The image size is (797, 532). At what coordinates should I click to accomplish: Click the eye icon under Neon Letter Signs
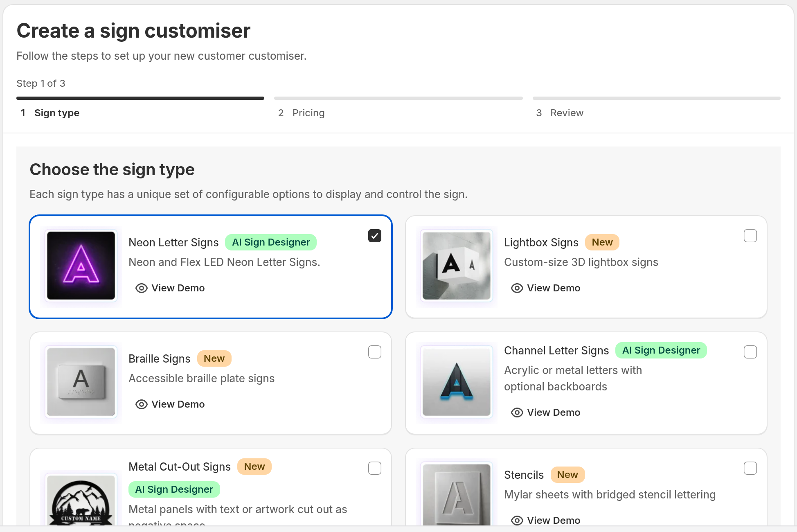point(142,288)
